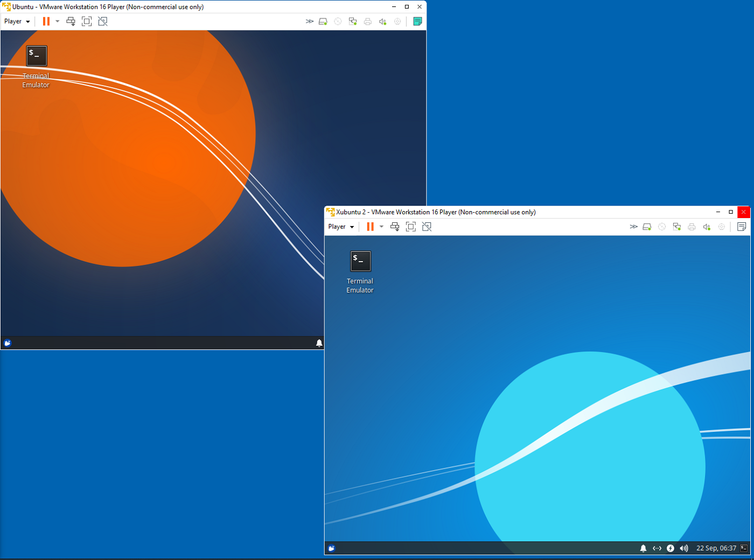The height and width of the screenshot is (560, 754).
Task: Pause the Ubuntu virtual machine
Action: point(46,22)
